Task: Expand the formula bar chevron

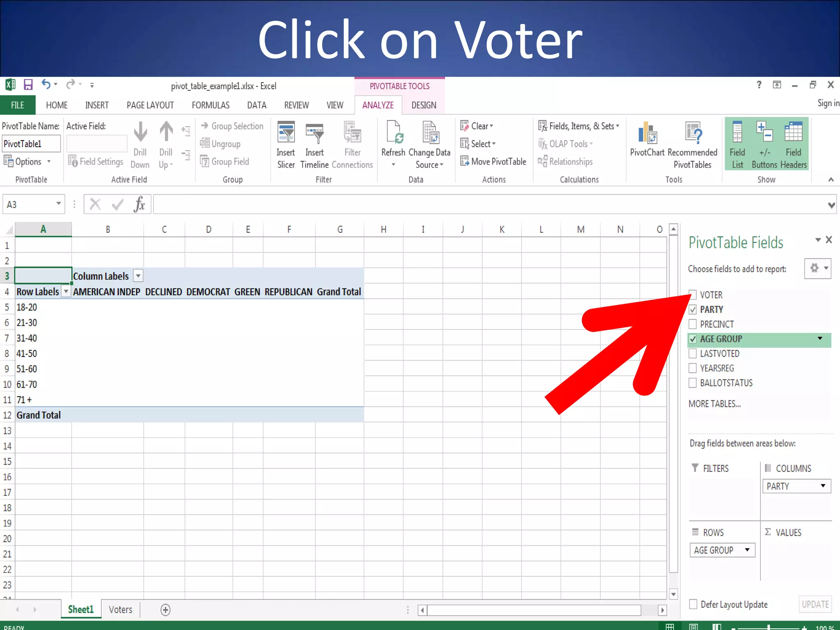Action: 831,205
